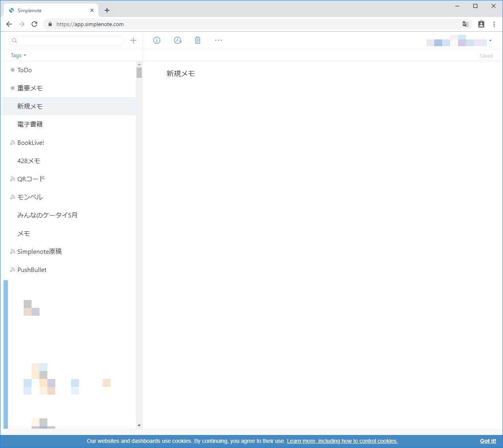This screenshot has width=503, height=448.
Task: Reload the page with the refresh icon
Action: pyautogui.click(x=34, y=24)
